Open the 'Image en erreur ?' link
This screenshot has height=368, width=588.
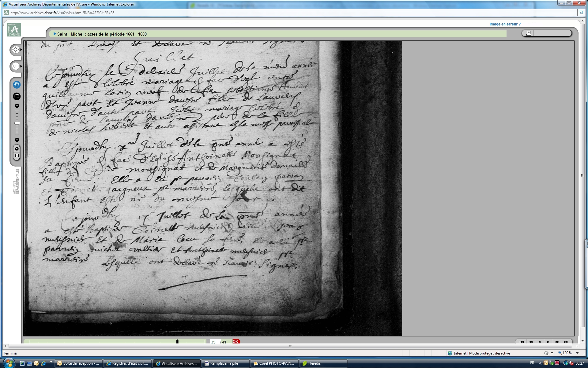(x=505, y=24)
